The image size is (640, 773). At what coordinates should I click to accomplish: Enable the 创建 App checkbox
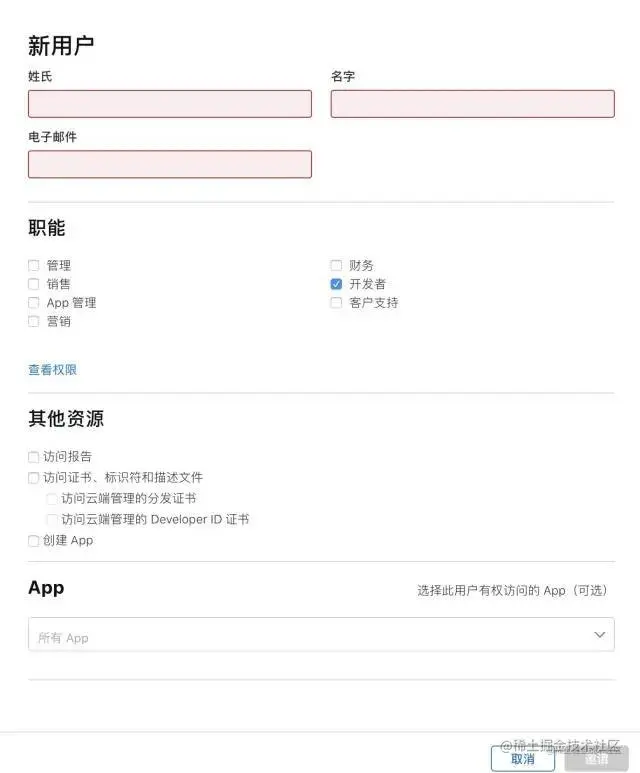point(34,541)
